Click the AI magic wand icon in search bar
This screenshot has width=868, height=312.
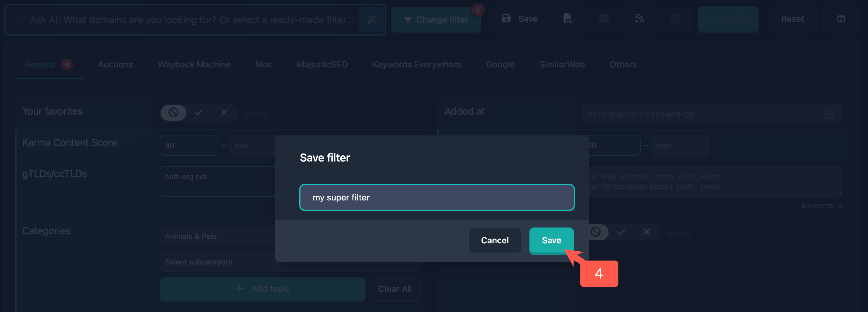[371, 20]
